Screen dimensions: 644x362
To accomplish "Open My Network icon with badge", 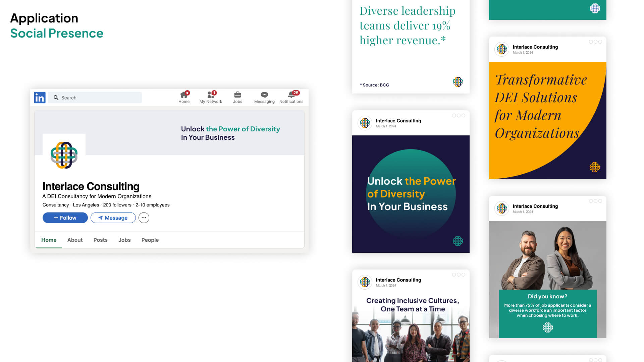I will 211,97.
